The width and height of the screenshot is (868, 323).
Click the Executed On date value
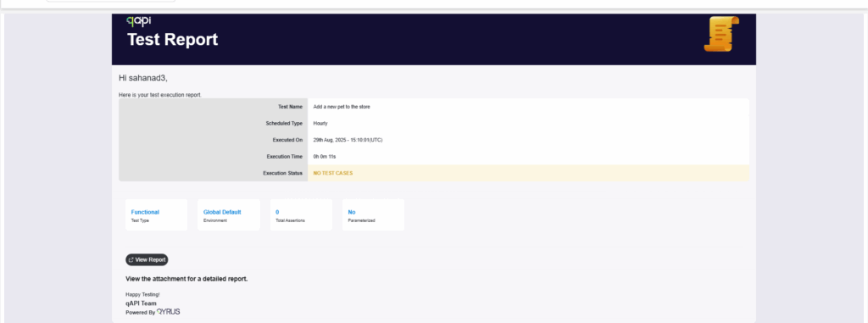pos(348,140)
